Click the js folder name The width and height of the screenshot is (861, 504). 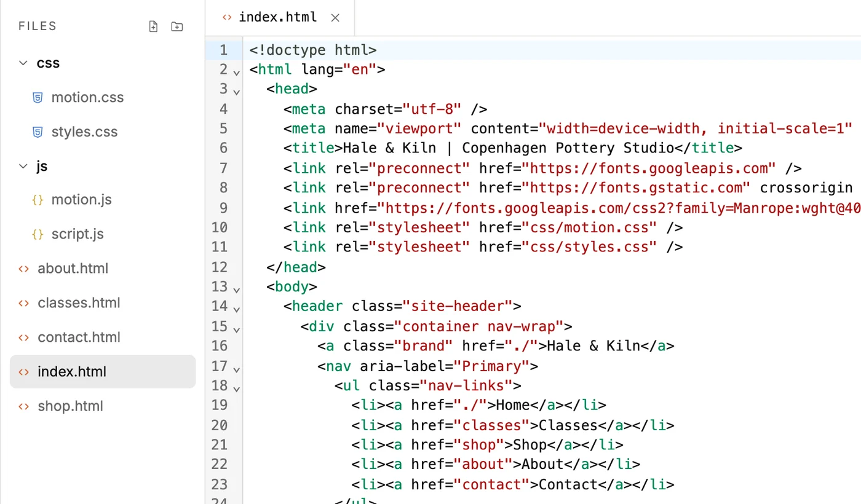(x=42, y=166)
